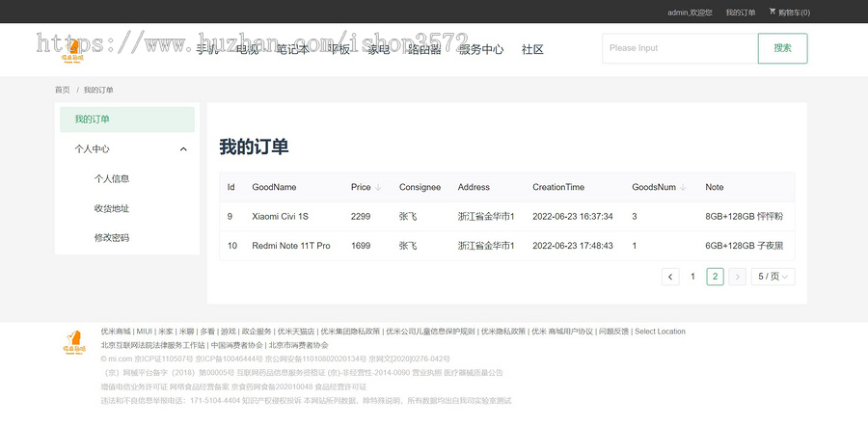Open 个人信息 in the sidebar
Screen dimensions: 868x426
click(x=112, y=178)
